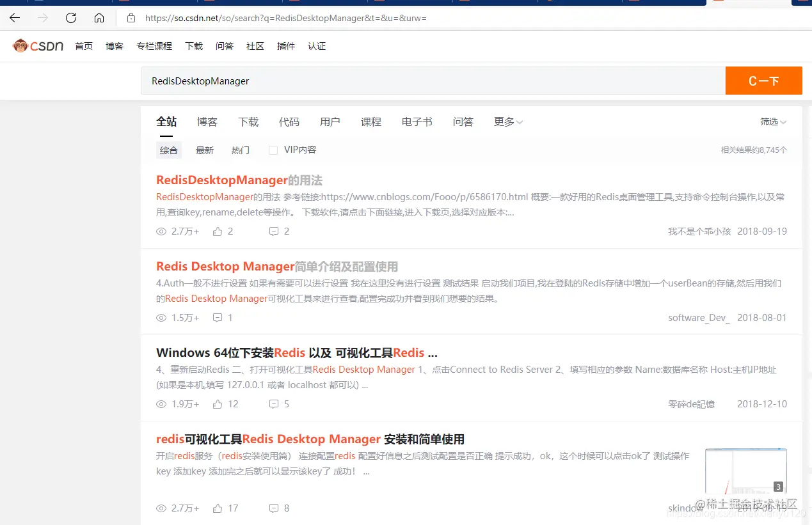The width and height of the screenshot is (812, 525).
Task: Switch to the 课程 search tab
Action: pos(371,121)
